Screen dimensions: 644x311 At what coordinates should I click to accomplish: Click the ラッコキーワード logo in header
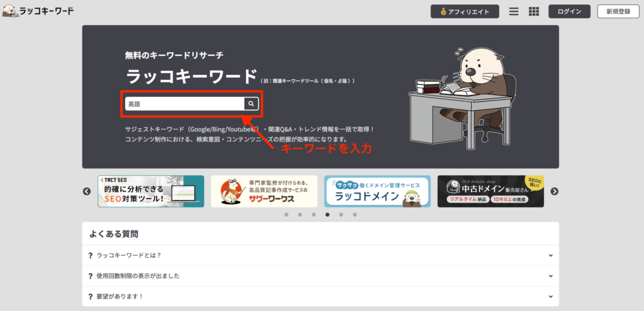coord(38,11)
